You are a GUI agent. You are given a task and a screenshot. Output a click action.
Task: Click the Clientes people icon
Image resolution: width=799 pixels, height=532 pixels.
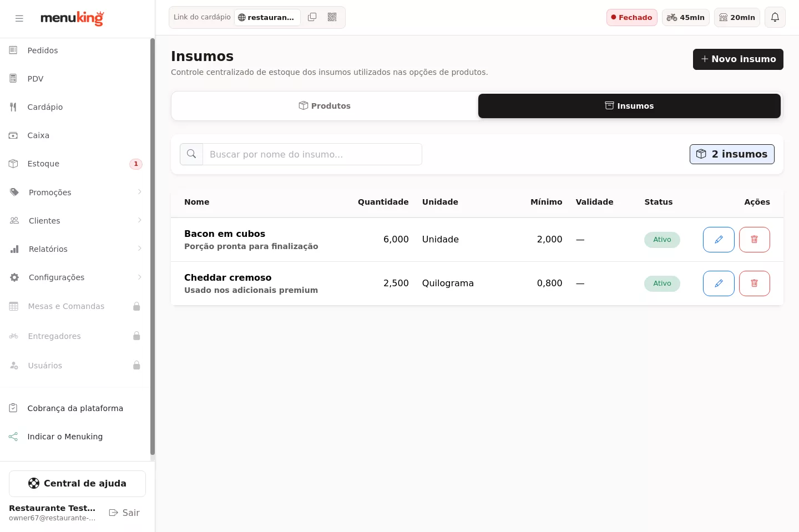[x=14, y=220]
